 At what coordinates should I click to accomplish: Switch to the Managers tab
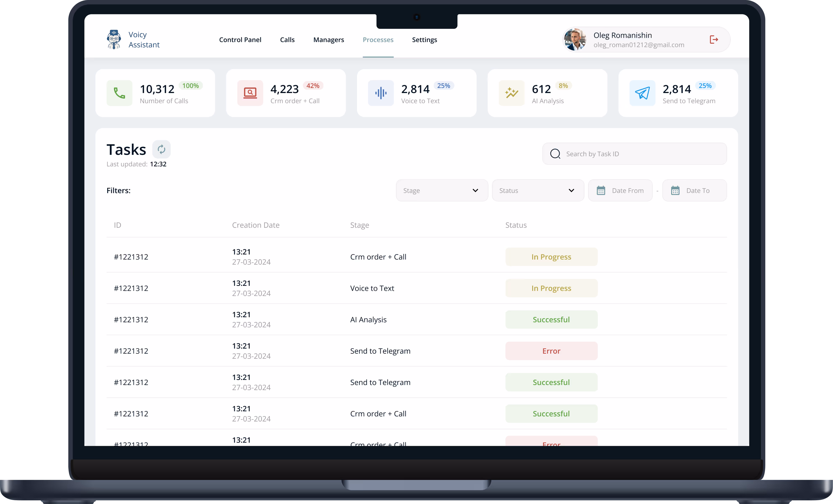(x=328, y=39)
